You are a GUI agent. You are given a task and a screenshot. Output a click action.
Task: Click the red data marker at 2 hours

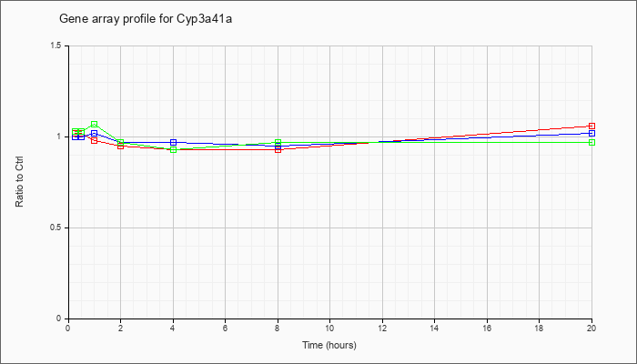click(x=121, y=147)
